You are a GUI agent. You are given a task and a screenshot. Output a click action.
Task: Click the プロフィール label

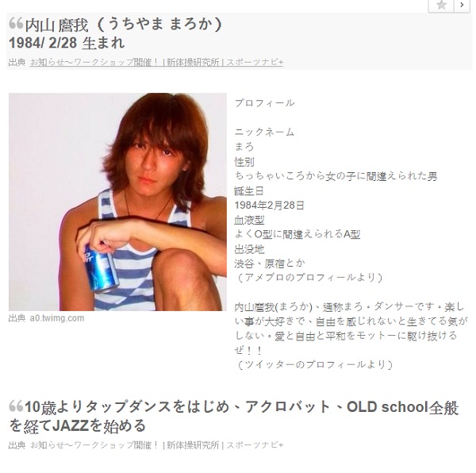point(264,103)
